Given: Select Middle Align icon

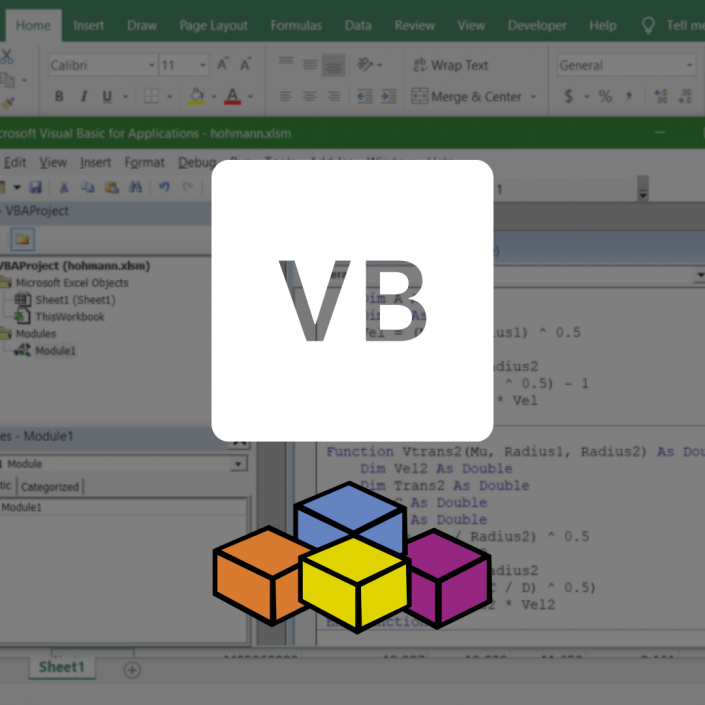Looking at the screenshot, I should pyautogui.click(x=309, y=64).
